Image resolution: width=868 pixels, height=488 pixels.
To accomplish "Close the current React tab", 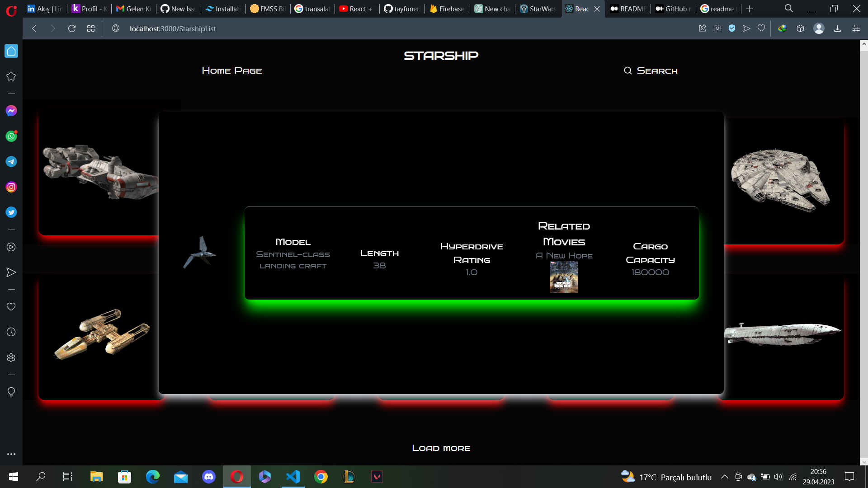I will 597,9.
